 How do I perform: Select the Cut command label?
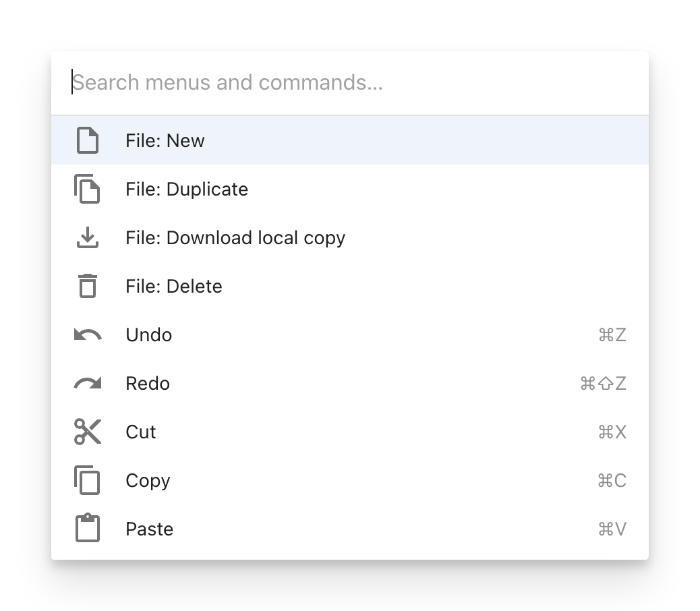[x=141, y=432]
